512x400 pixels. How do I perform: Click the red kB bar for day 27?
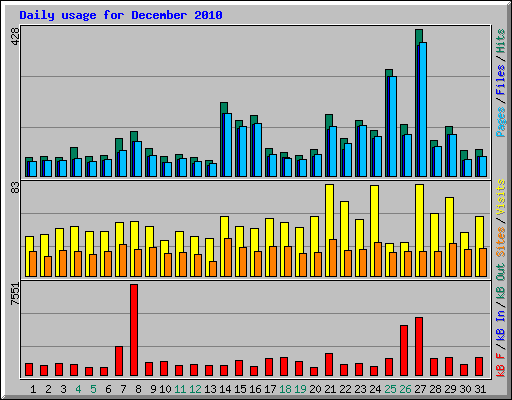(419, 347)
